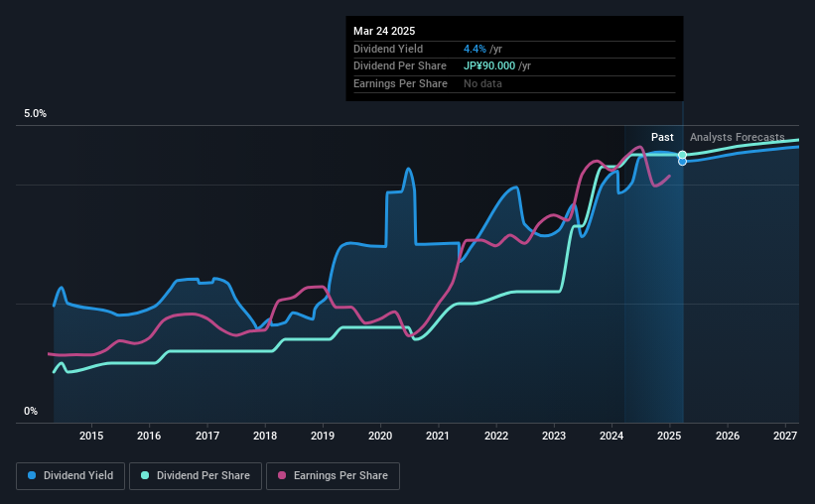This screenshot has height=504, width=815.
Task: Click the No data earnings value
Action: (482, 83)
